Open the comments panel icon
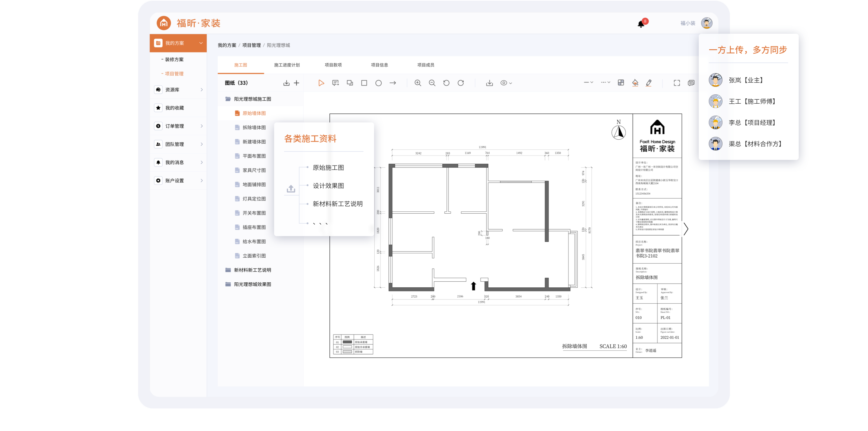Viewport: 868px width, 431px height. (x=691, y=83)
